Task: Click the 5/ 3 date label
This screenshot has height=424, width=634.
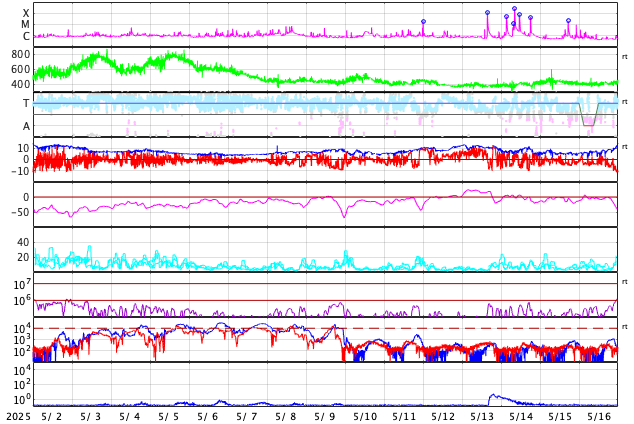Action: click(91, 416)
